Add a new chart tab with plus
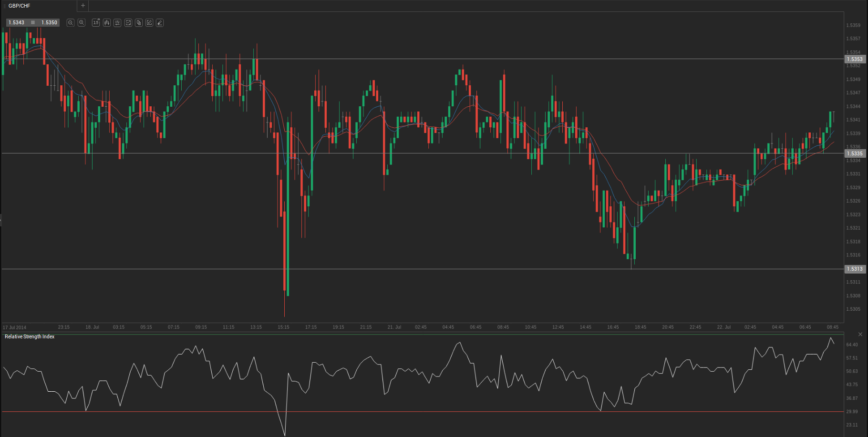This screenshot has width=868, height=437. pyautogui.click(x=83, y=6)
